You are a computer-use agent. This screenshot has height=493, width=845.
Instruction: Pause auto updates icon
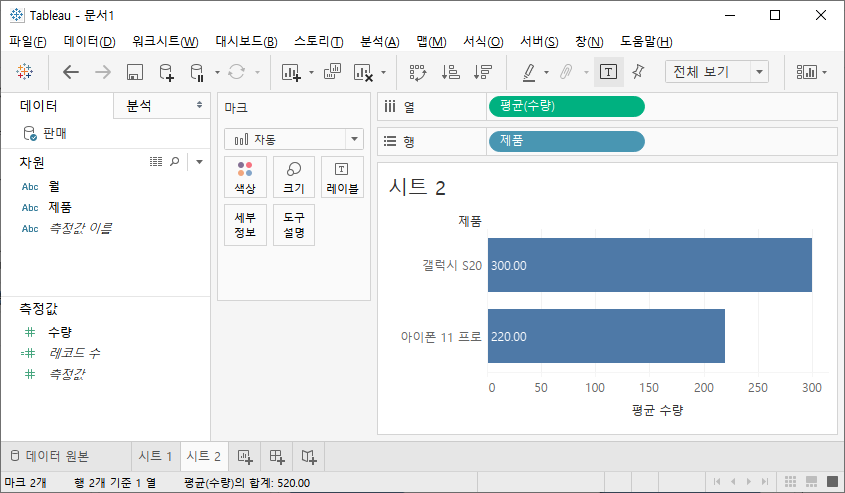[x=197, y=72]
